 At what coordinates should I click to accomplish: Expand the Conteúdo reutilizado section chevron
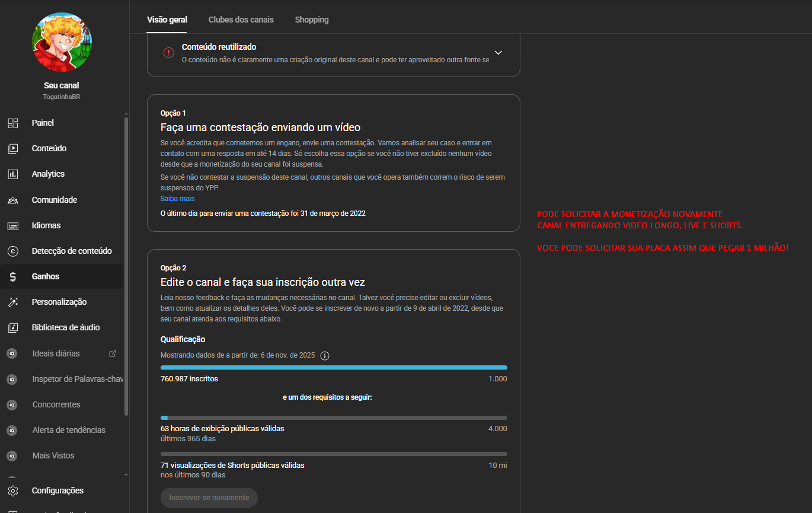click(x=498, y=53)
